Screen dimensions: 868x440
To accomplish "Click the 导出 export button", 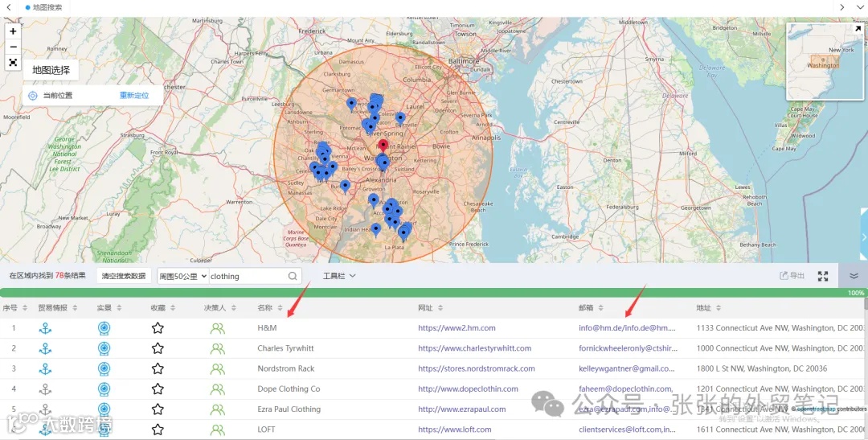I will click(x=792, y=275).
